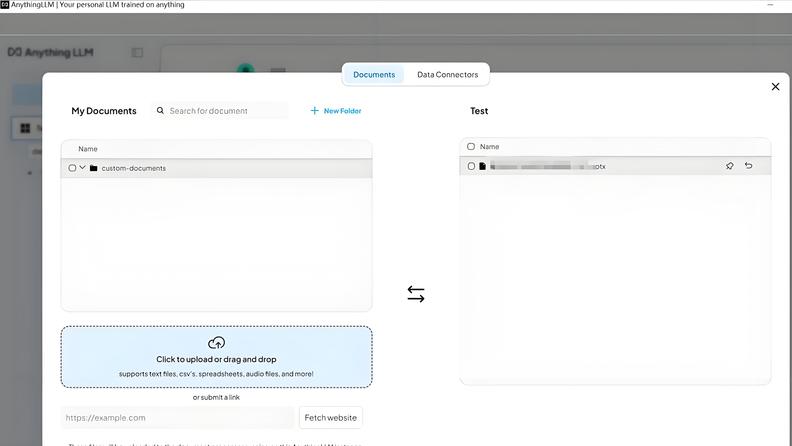Screen dimensions: 792x446
Task: Tick the select-all checkbox in the Test workspace header
Action: tap(471, 147)
